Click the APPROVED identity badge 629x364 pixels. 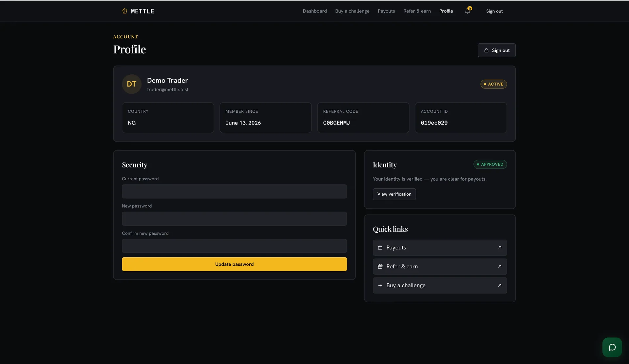coord(490,164)
